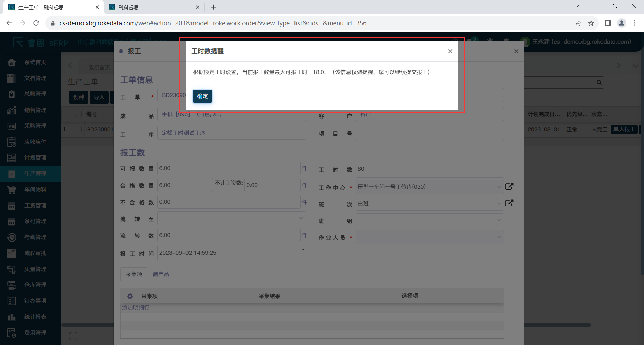This screenshot has height=345, width=644.
Task: Open 系统首页 from the sidebar
Action: pos(35,62)
